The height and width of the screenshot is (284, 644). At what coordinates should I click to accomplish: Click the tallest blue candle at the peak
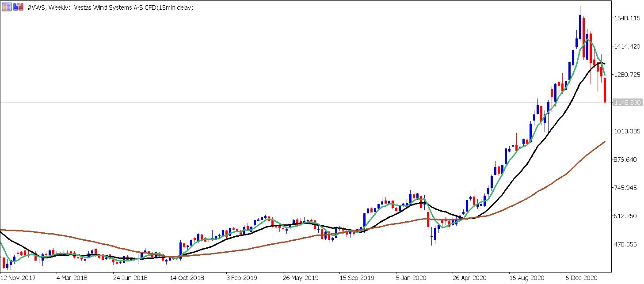click(580, 27)
